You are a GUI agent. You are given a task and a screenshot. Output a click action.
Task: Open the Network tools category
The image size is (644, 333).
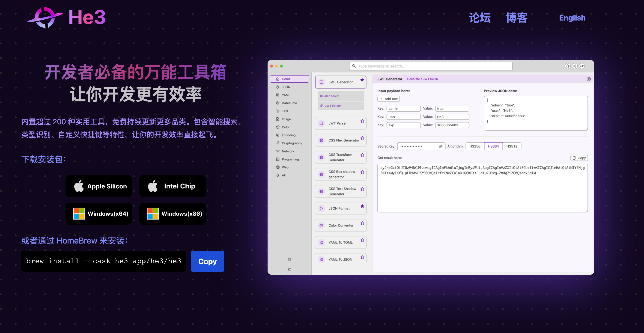point(288,151)
